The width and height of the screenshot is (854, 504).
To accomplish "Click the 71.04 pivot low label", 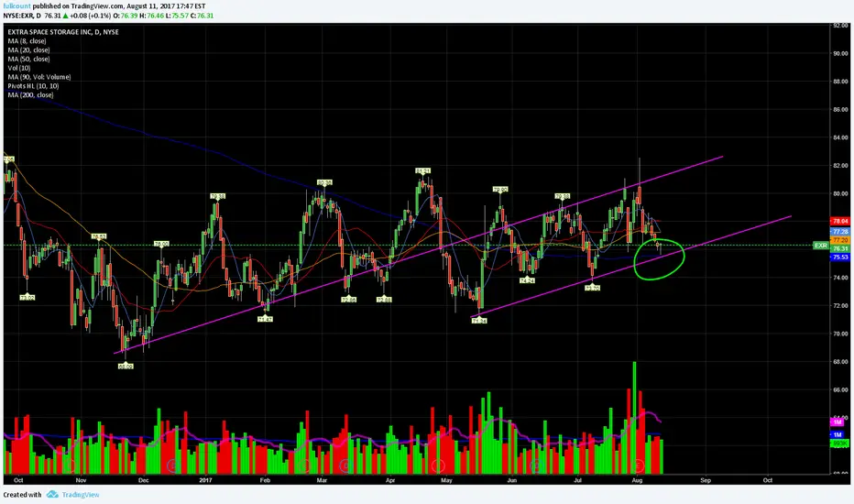I will (x=479, y=321).
